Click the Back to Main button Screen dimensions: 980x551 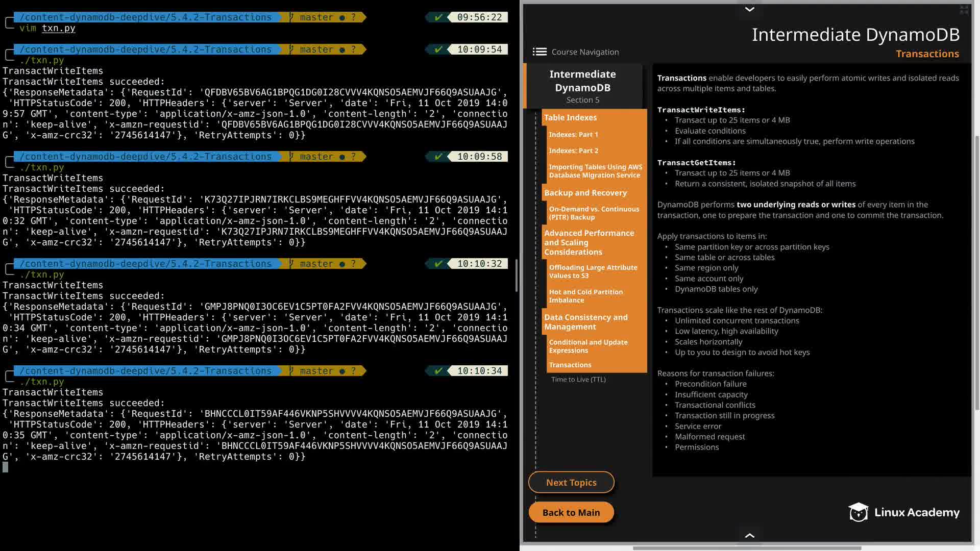pyautogui.click(x=571, y=513)
